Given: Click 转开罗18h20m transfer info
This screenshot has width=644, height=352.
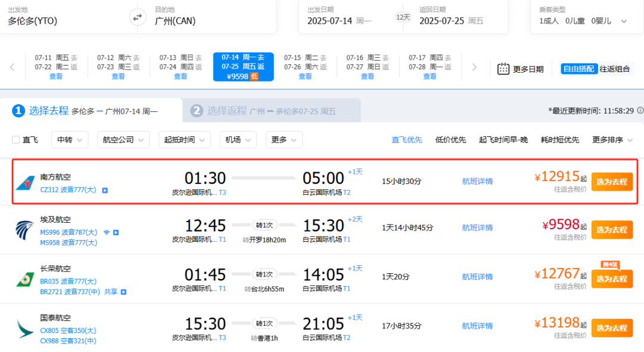Looking at the screenshot, I should (264, 239).
